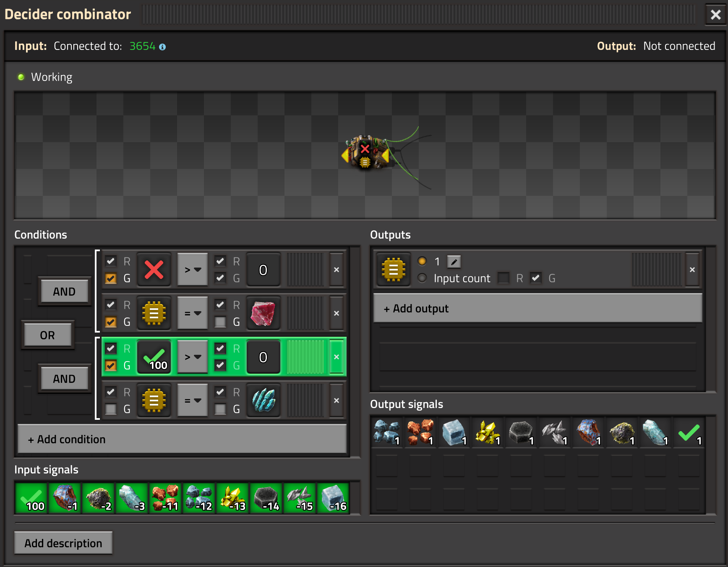The width and height of the screenshot is (728, 567).
Task: Click sulfur input signal -13
Action: point(233,498)
